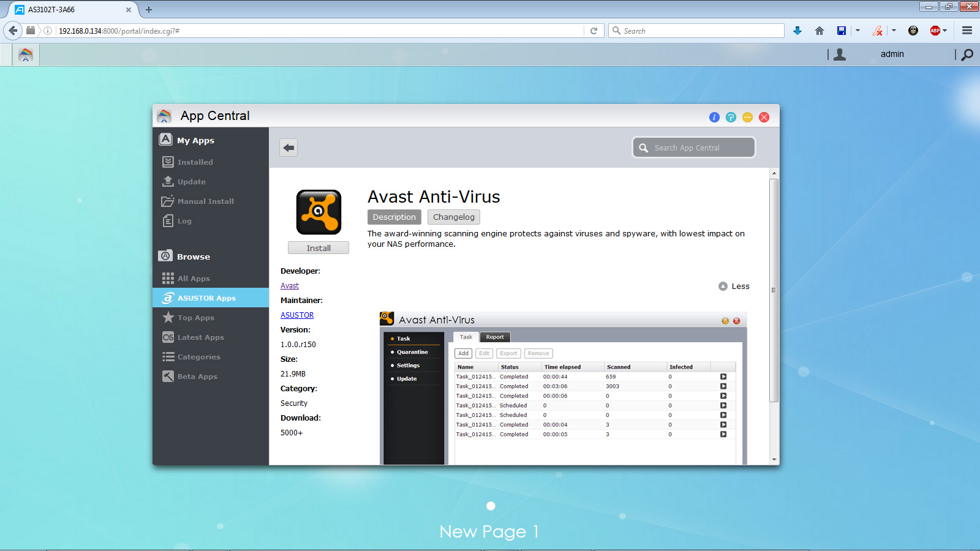Click the blue save floppy icon in browser toolbar
The width and height of the screenshot is (980, 551).
[x=842, y=31]
